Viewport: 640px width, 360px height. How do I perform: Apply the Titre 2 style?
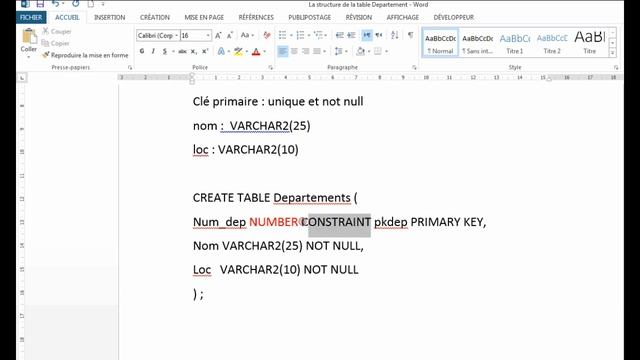pos(552,43)
